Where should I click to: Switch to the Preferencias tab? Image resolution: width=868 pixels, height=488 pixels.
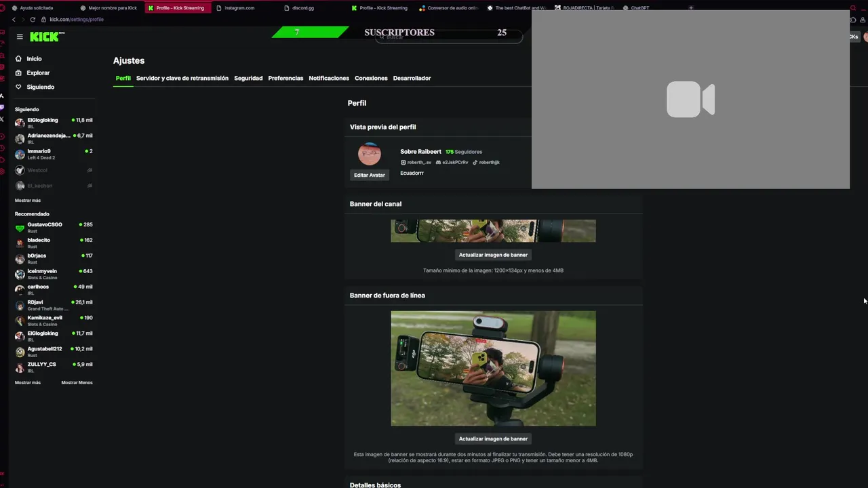click(285, 78)
